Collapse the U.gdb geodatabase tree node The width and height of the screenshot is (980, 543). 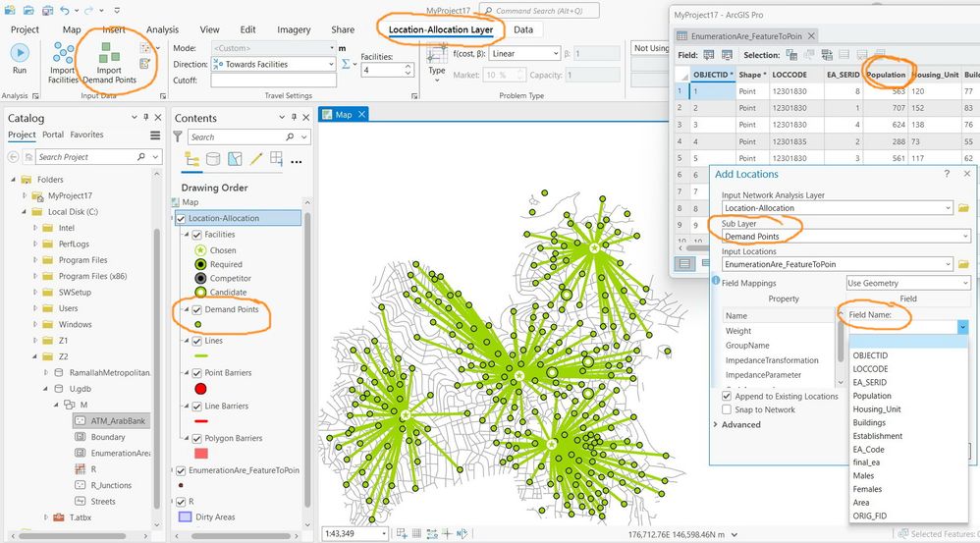[45, 389]
